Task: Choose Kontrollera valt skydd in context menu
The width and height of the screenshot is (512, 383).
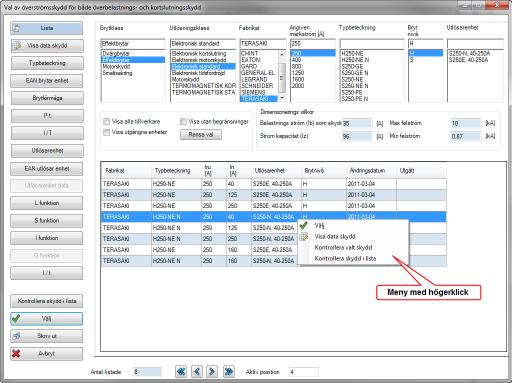Action: tap(353, 248)
